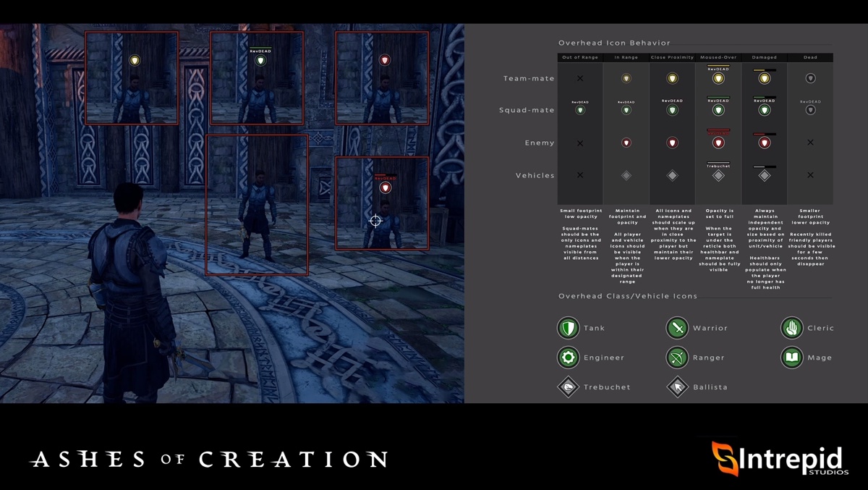Click the Enemy Damaged red health bar
Image resolution: width=868 pixels, height=490 pixels.
tap(765, 135)
